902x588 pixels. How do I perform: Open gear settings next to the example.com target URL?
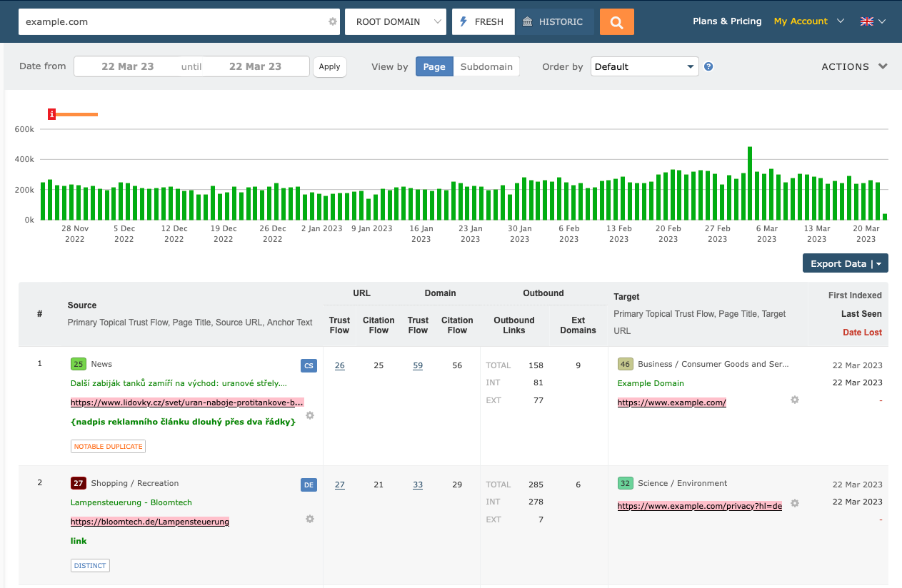(x=794, y=400)
